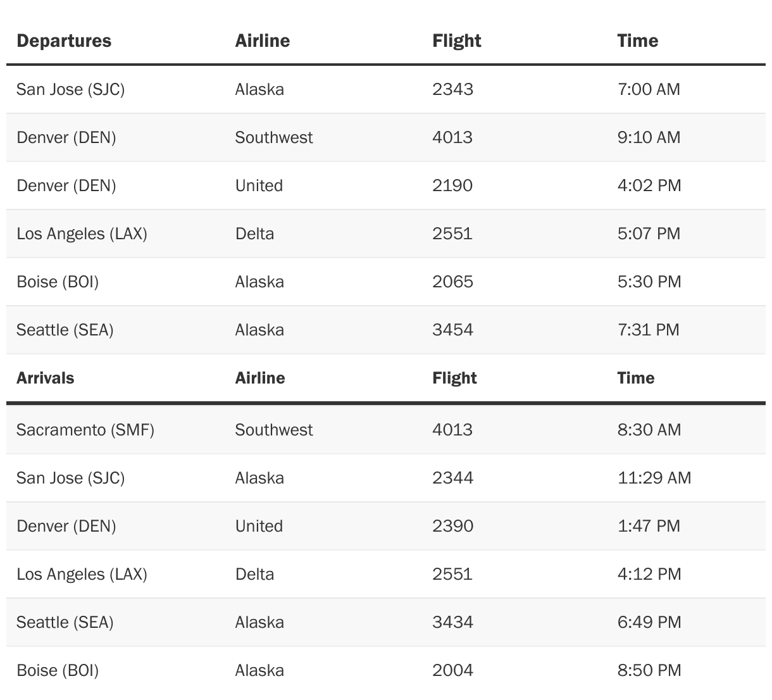Select Delta in the arrivals list
The width and height of the screenshot is (772, 700).
tap(254, 574)
